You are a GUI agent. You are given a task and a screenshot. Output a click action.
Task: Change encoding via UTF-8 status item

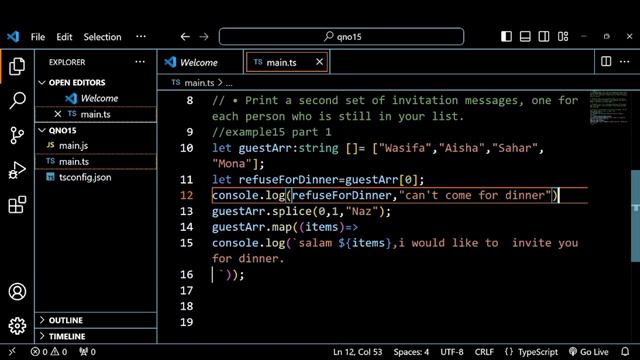(x=452, y=352)
